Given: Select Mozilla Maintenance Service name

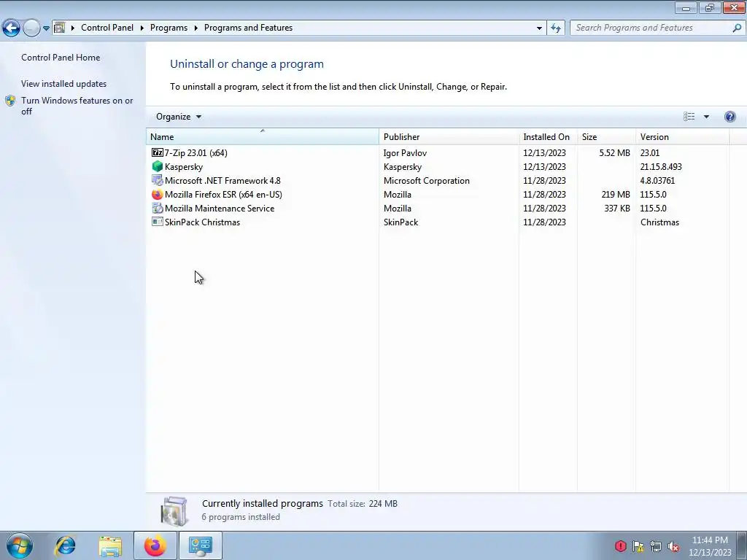Looking at the screenshot, I should point(220,208).
